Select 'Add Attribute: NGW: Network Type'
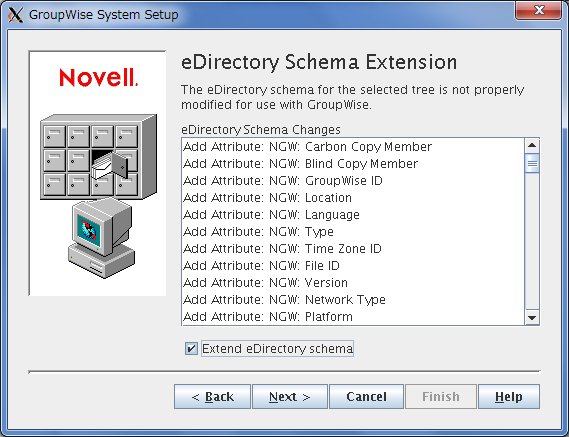The image size is (569, 437). [x=353, y=300]
